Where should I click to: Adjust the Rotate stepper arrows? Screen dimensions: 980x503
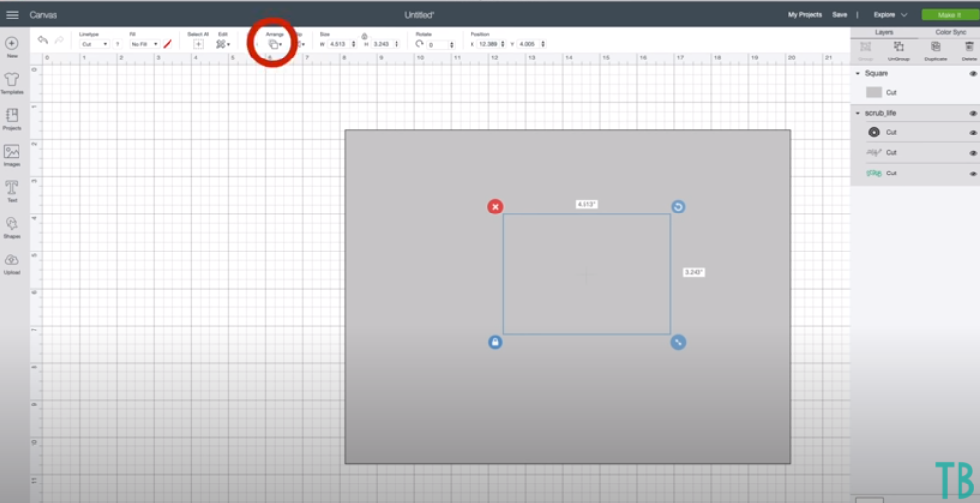[452, 45]
